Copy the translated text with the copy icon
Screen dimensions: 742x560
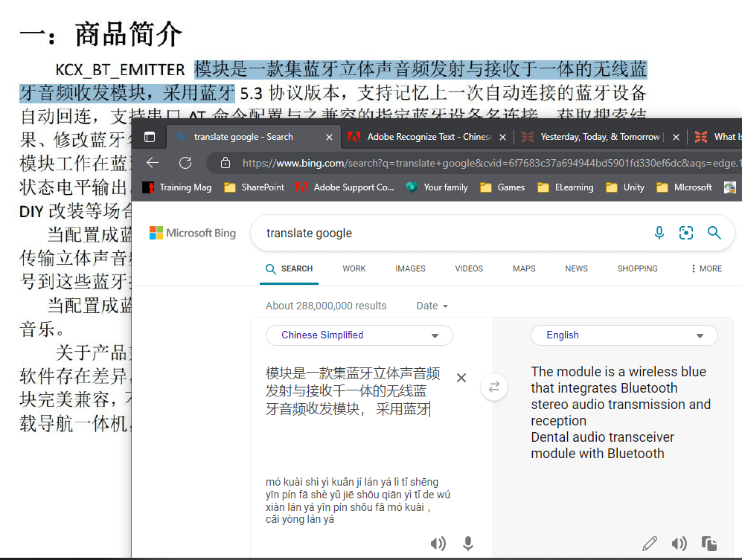(709, 544)
